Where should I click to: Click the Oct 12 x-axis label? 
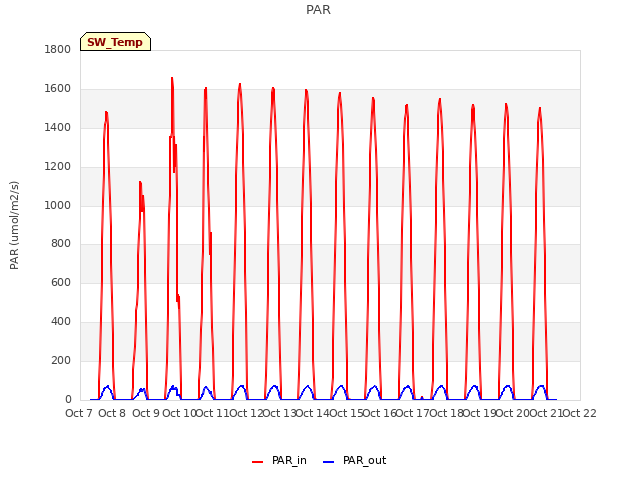click(x=246, y=413)
